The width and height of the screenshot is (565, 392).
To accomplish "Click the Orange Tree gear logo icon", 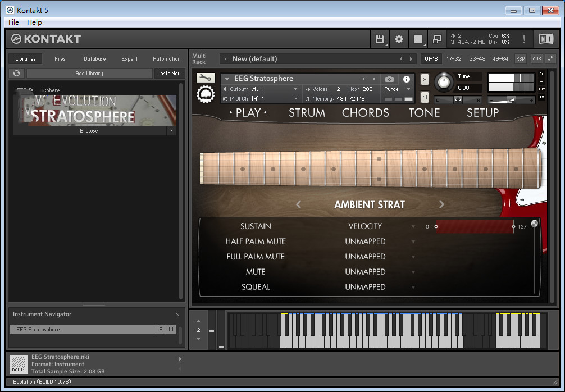I will click(206, 94).
